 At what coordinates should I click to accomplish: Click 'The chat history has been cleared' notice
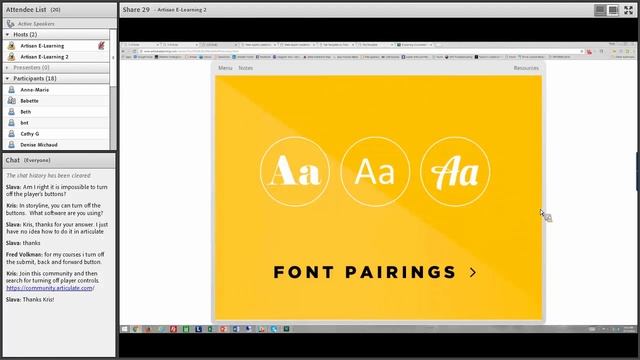point(48,176)
